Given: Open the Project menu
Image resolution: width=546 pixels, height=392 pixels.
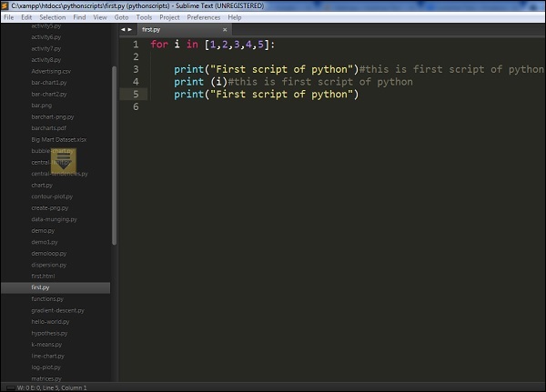Looking at the screenshot, I should pos(169,17).
